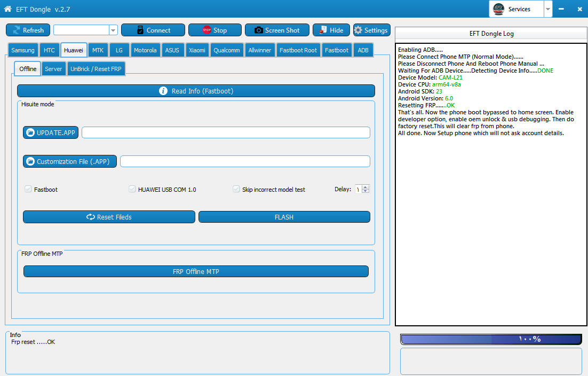
Task: Click the 'Enabling ADB.....' log line
Action: point(420,50)
